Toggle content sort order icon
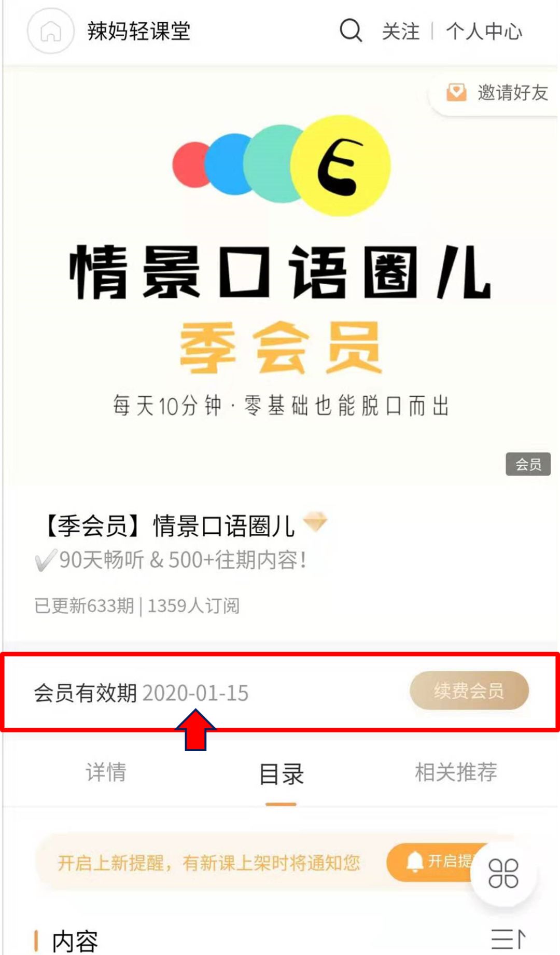 pyautogui.click(x=508, y=939)
